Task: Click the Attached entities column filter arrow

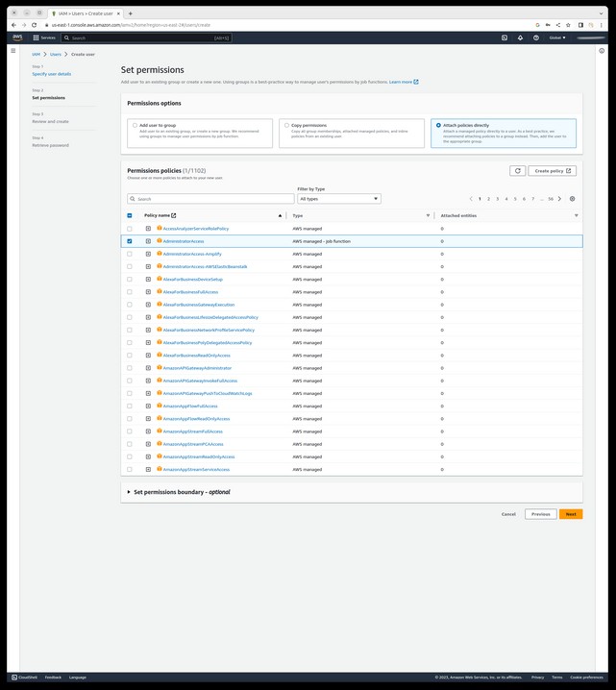Action: pos(576,215)
